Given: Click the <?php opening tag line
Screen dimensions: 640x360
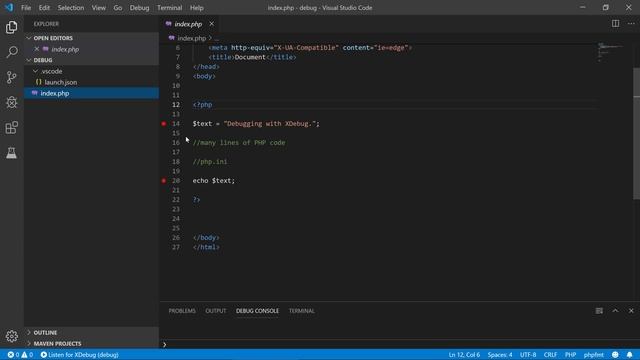Looking at the screenshot, I should (202, 104).
